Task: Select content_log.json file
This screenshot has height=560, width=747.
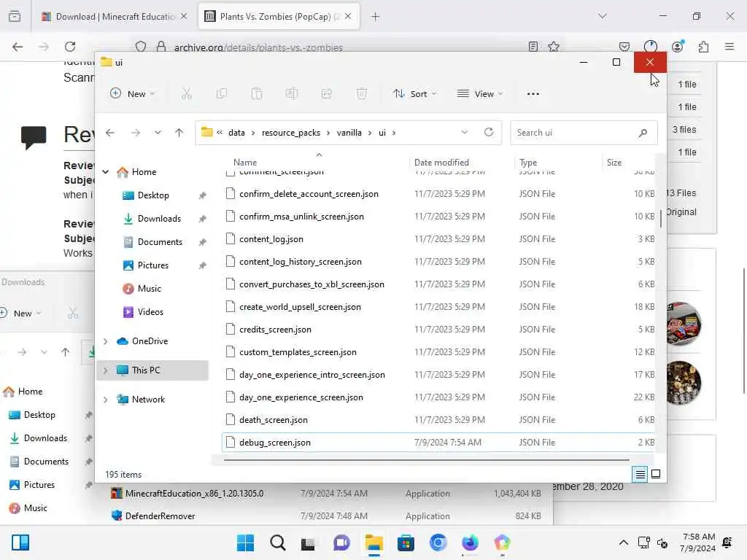Action: [x=438, y=239]
